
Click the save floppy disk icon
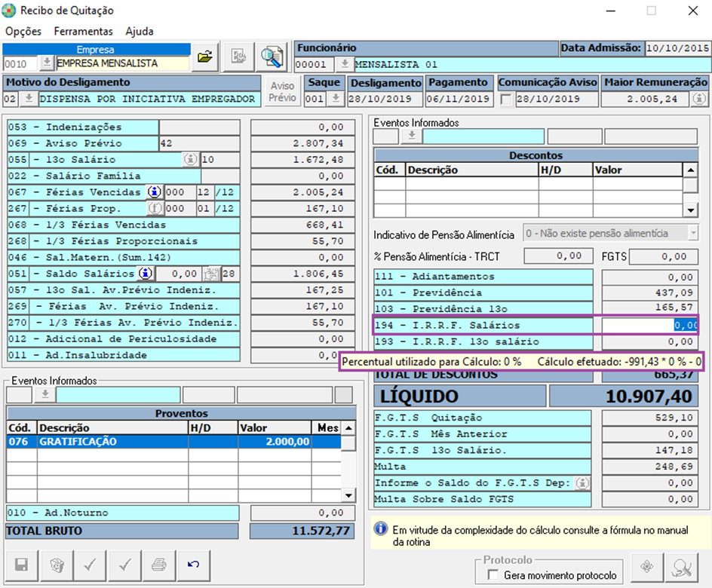(x=21, y=565)
